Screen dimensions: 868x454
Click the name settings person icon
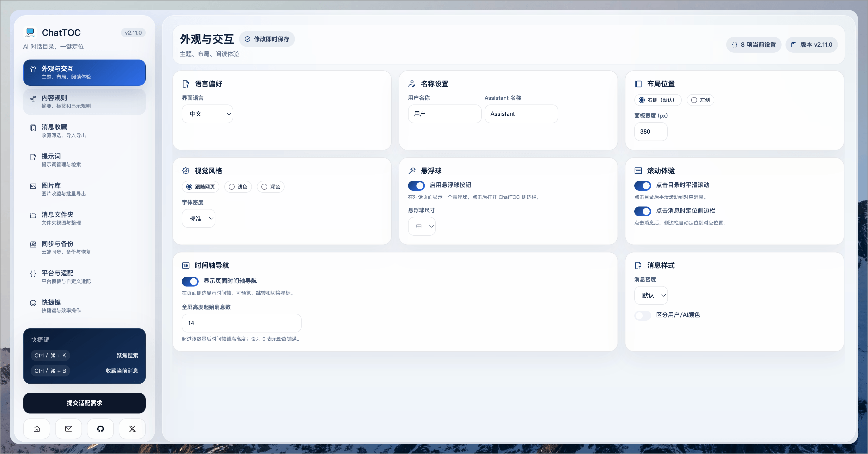click(x=412, y=84)
